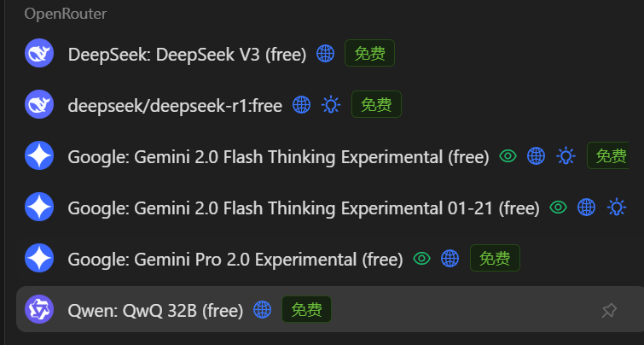Screen dimensions: 644x345
Task: Click the 免费 tag beside DeepSeek V3
Action: point(369,53)
